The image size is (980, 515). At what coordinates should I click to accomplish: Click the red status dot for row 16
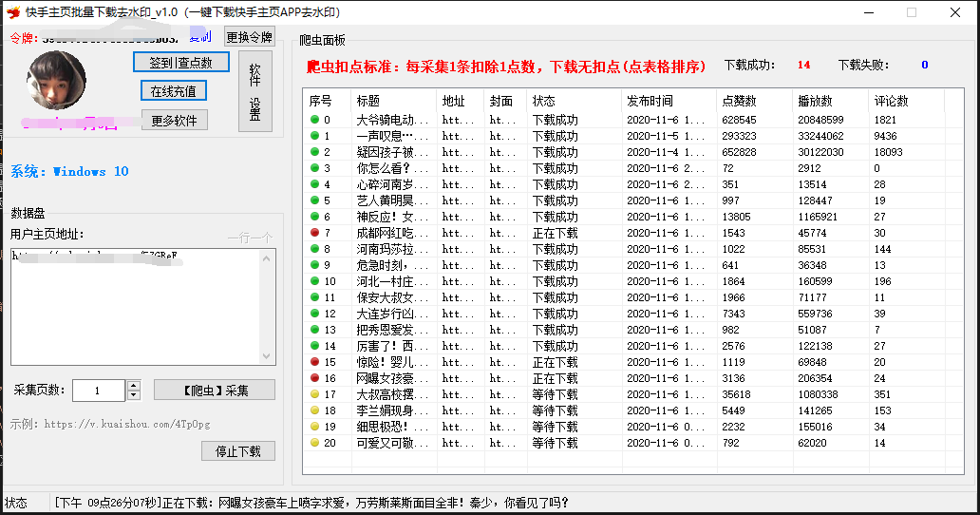(x=314, y=378)
